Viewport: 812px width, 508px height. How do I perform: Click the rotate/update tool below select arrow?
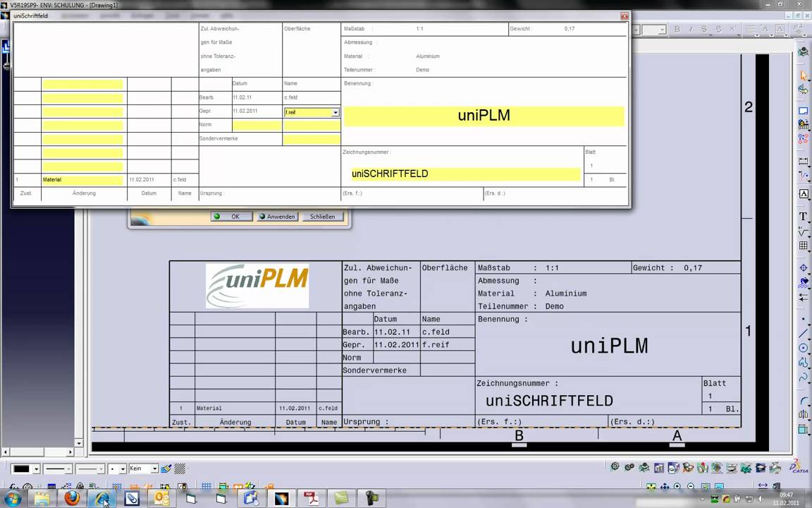click(804, 90)
